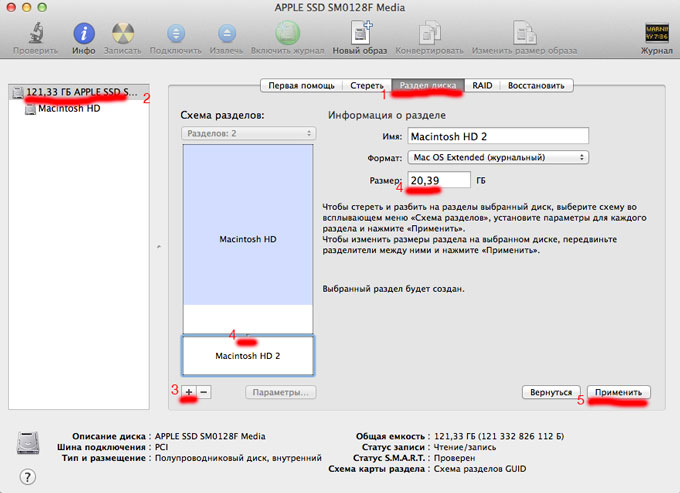Viewport: 680px width, 493px height.
Task: Click the Вернуться revert button
Action: coord(551,392)
